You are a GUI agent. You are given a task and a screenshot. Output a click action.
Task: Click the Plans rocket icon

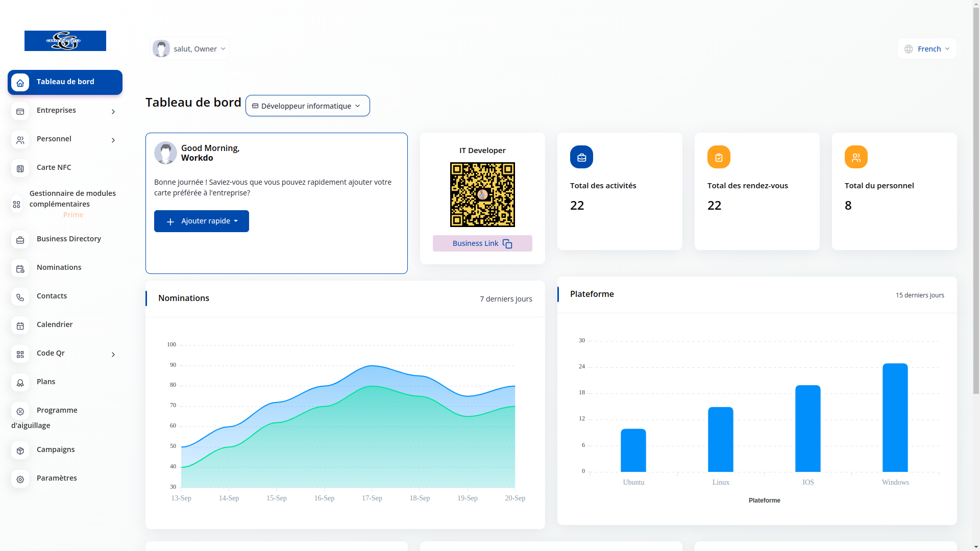pos(20,383)
